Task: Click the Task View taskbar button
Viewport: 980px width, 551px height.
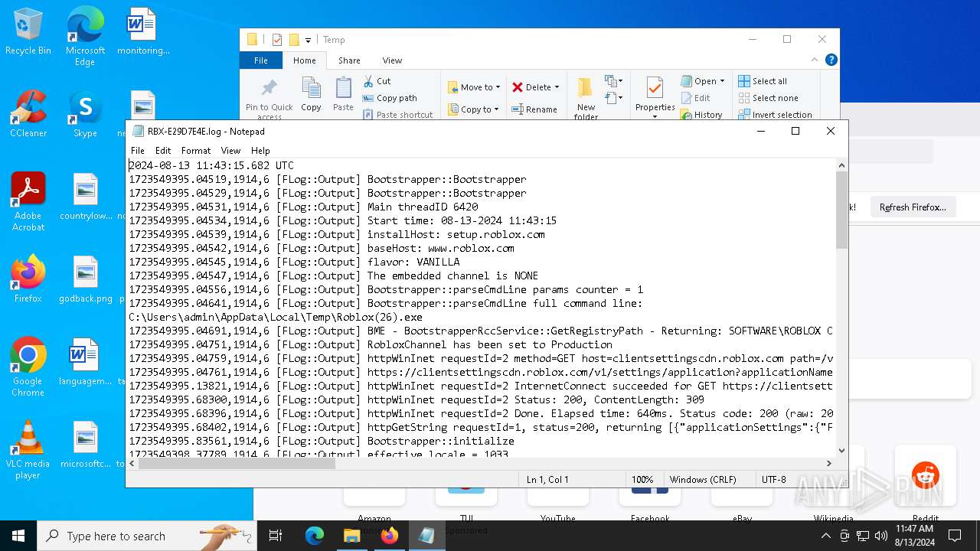Action: point(276,536)
